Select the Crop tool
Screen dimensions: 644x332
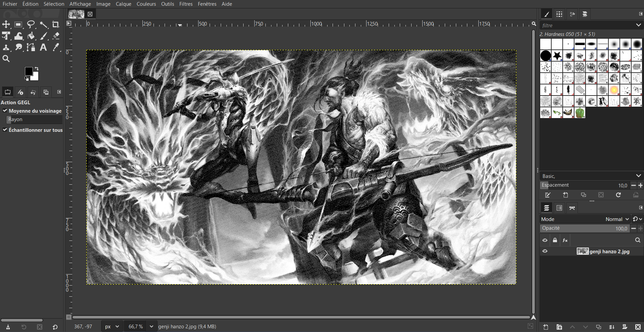tap(56, 25)
